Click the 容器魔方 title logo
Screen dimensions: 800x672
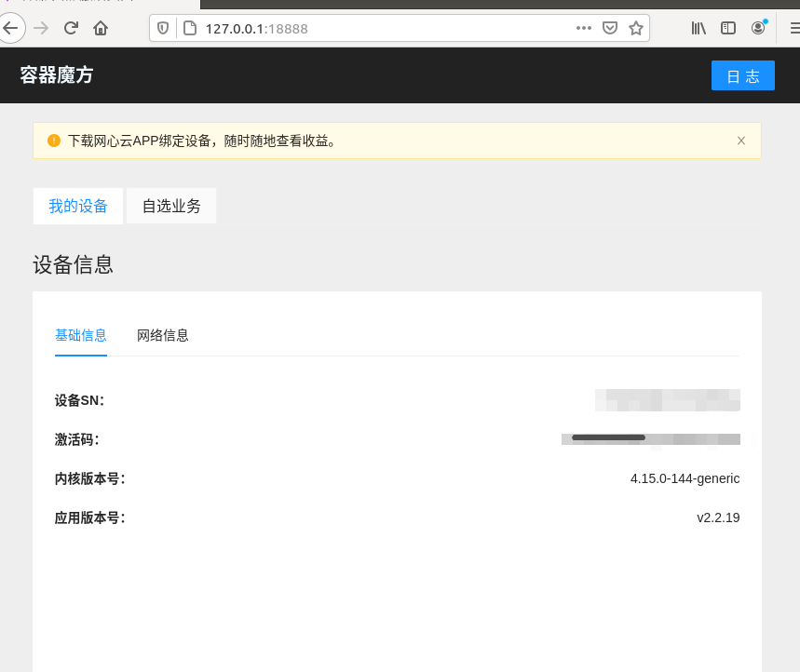(57, 75)
